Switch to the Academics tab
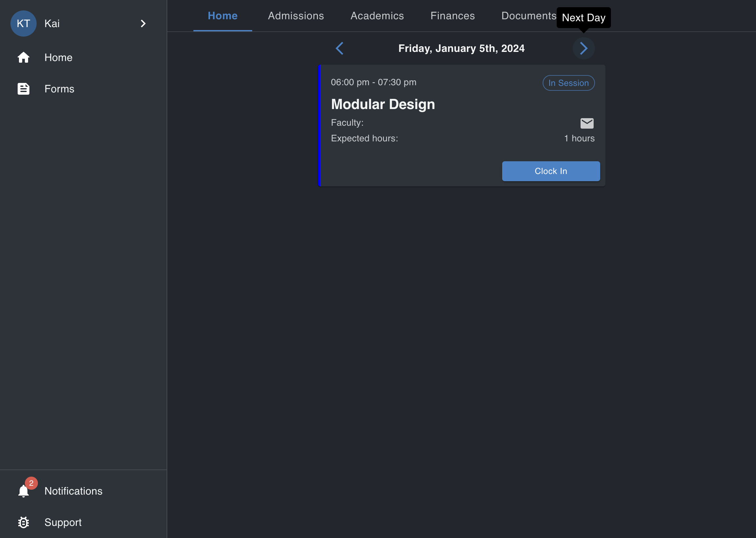This screenshot has width=756, height=538. (377, 16)
